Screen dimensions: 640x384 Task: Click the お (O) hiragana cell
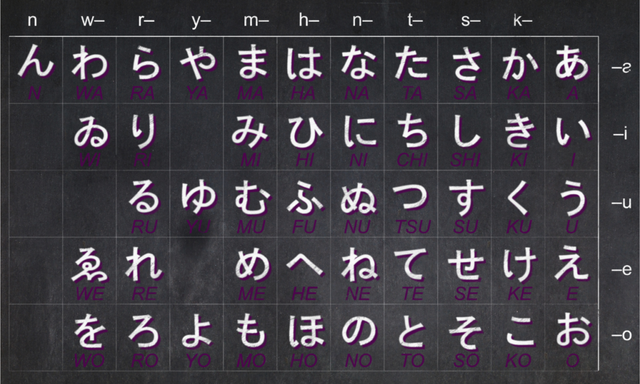coord(572,337)
